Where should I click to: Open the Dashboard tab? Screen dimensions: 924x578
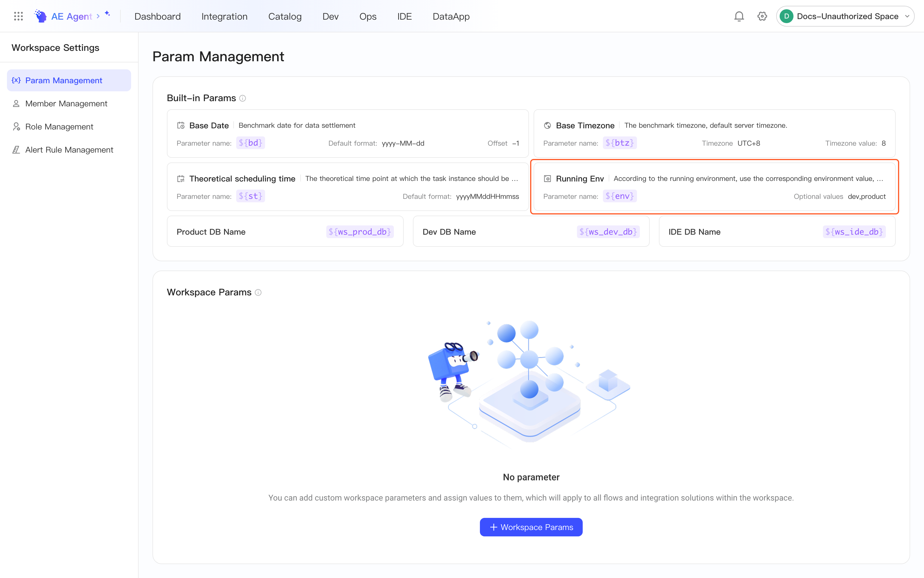tap(158, 16)
